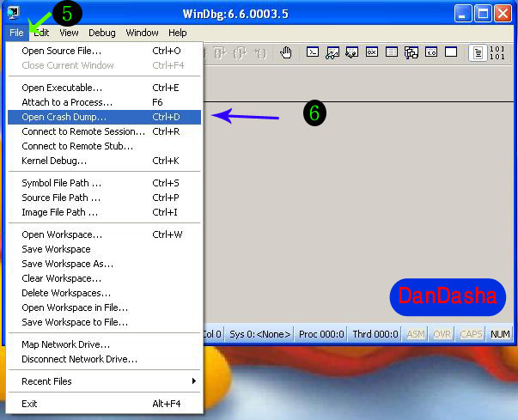Screen dimensions: 518x420
Task: Click Proc 000:0 status bar field
Action: [x=321, y=334]
